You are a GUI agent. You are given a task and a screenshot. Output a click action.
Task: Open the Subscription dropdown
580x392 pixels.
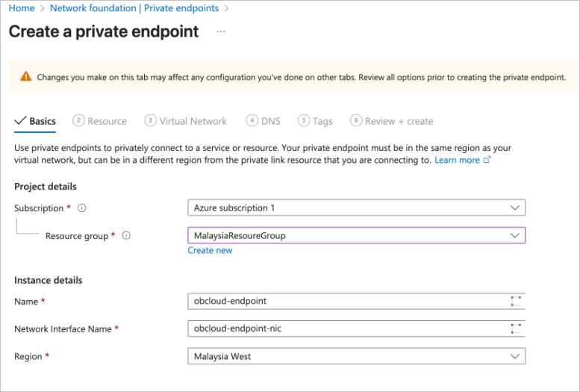356,208
